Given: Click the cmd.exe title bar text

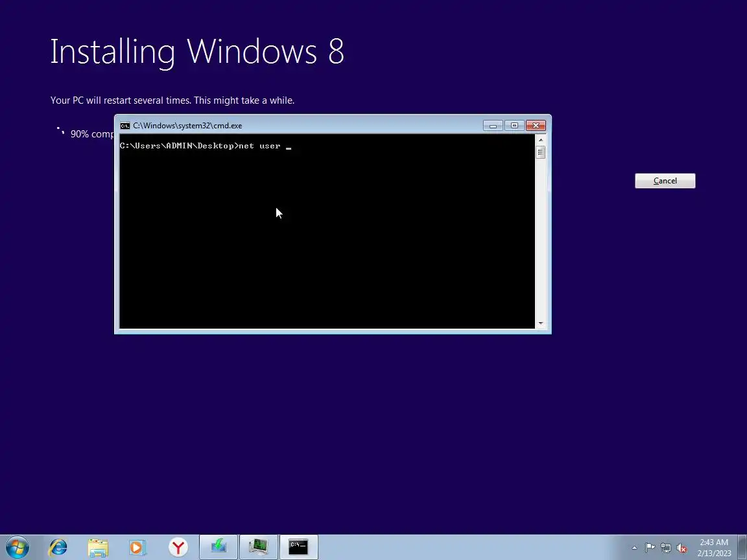Looking at the screenshot, I should (187, 126).
